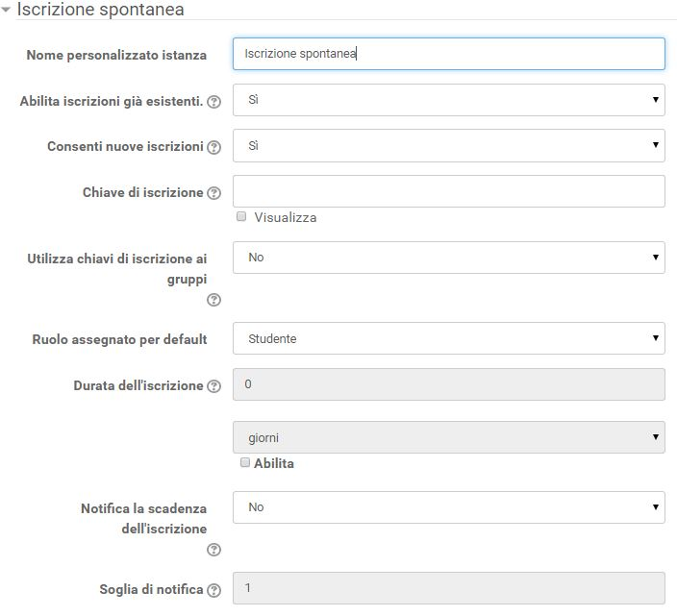677x616 pixels.
Task: Expand the Utilizza chiavi di iscrizione ai gruppi dropdown
Action: [x=448, y=258]
